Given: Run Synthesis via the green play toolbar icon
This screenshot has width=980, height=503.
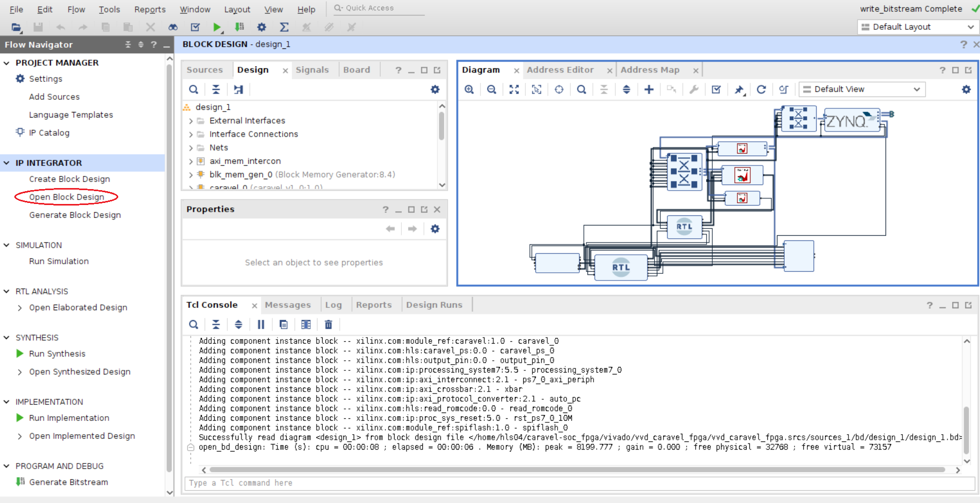Looking at the screenshot, I should coord(217,27).
